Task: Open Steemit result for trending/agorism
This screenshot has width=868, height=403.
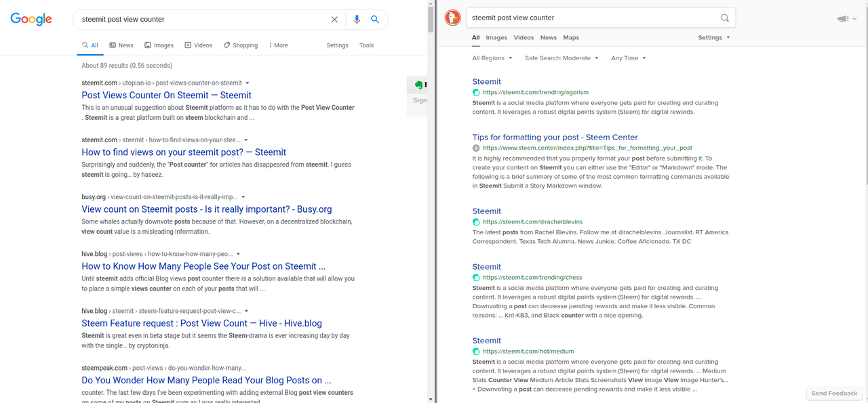Action: (x=487, y=81)
